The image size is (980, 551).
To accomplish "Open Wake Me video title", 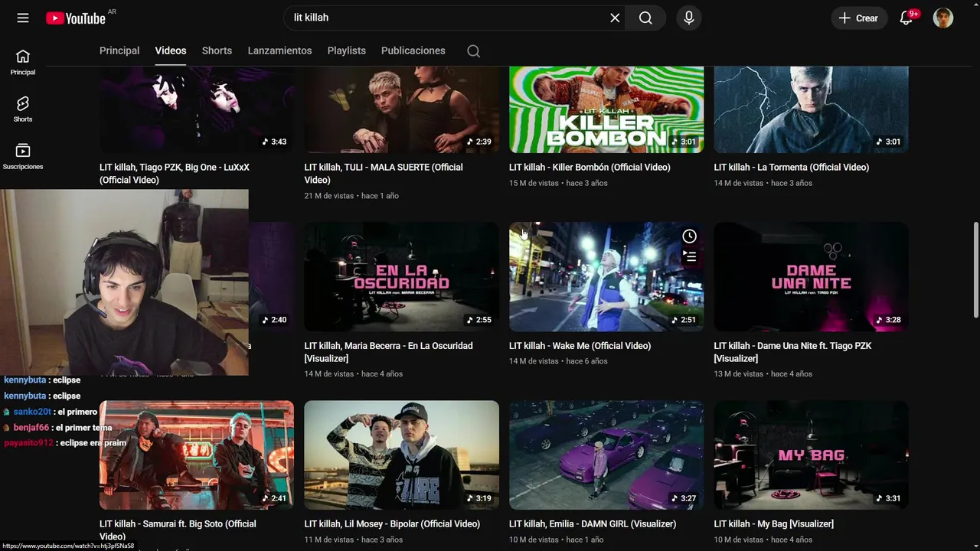I will coord(580,346).
